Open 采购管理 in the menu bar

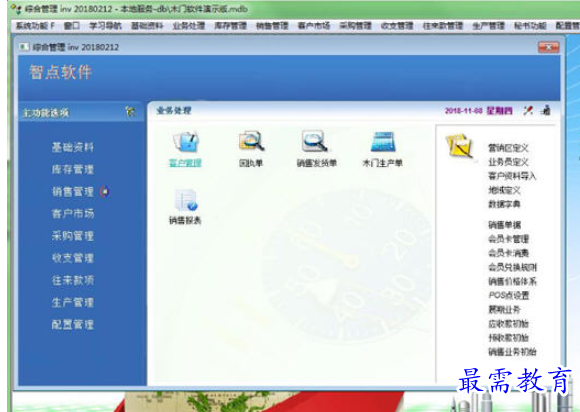[x=355, y=26]
